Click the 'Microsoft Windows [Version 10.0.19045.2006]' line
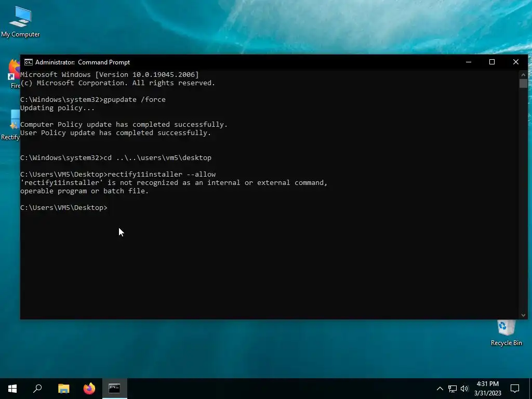Image resolution: width=532 pixels, height=399 pixels. coord(110,75)
